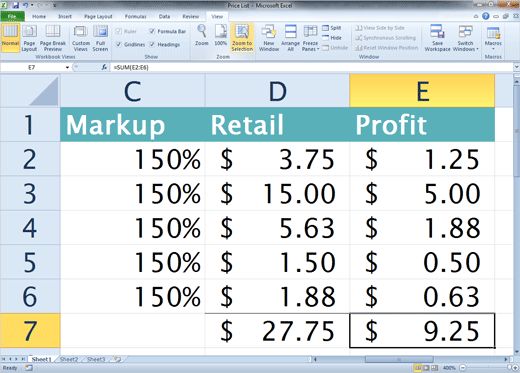520x373 pixels.
Task: Switch to Sheet3 worksheet tab
Action: click(x=96, y=359)
